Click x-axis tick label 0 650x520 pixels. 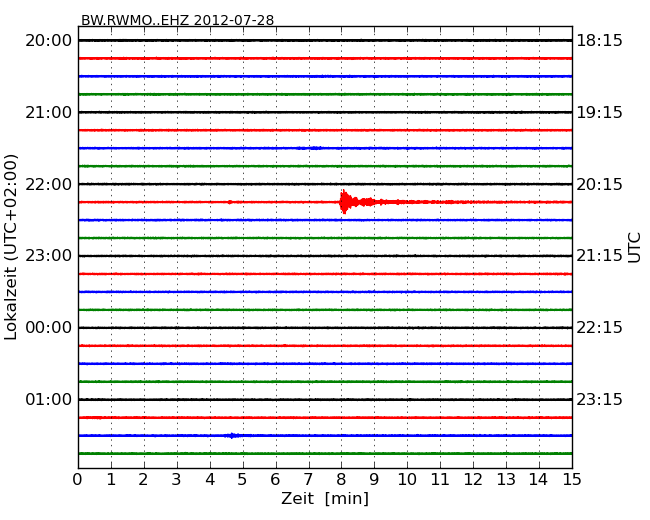point(78,480)
